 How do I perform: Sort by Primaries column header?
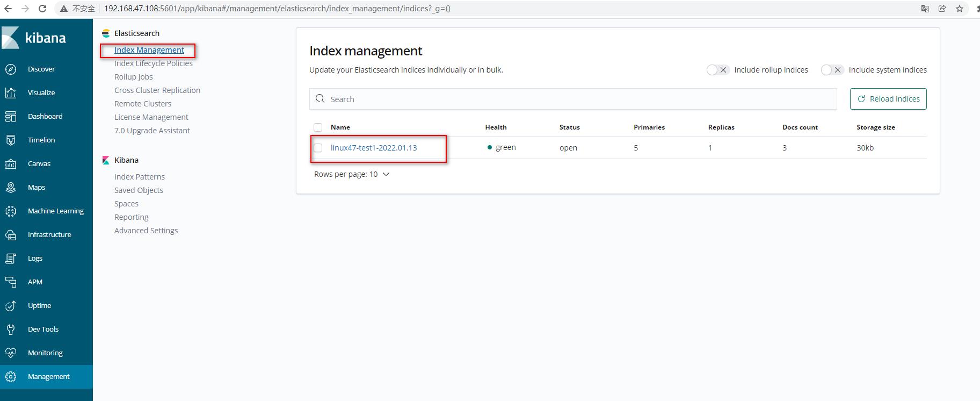click(x=649, y=127)
